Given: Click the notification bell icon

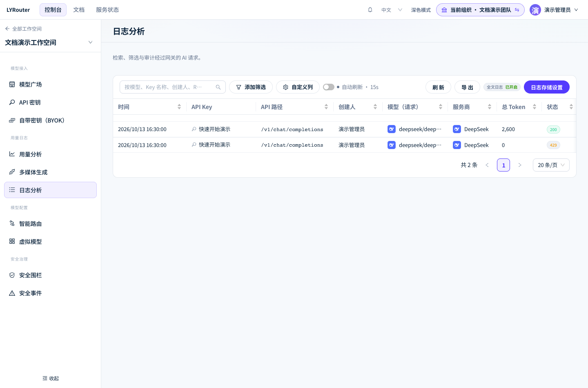Looking at the screenshot, I should point(370,10).
